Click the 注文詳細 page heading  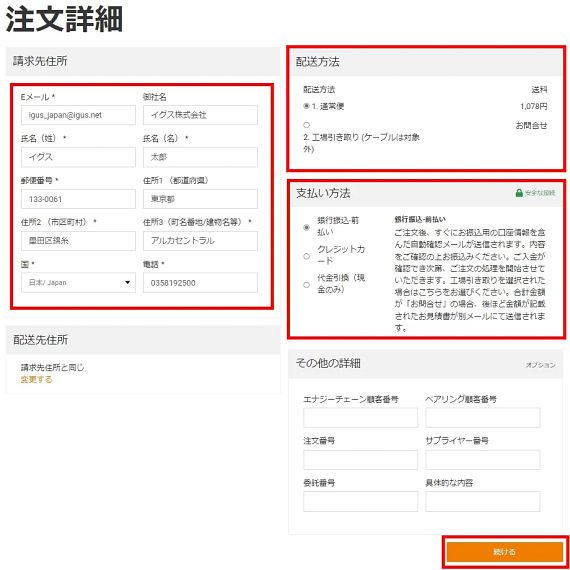(64, 19)
